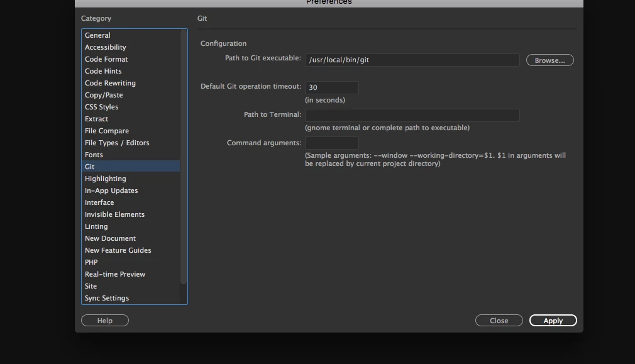Open New Feature Guides category

130,250
